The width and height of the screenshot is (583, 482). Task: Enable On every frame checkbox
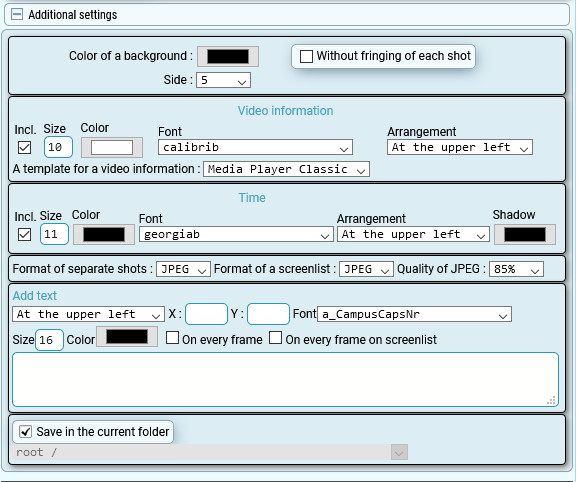[172, 338]
